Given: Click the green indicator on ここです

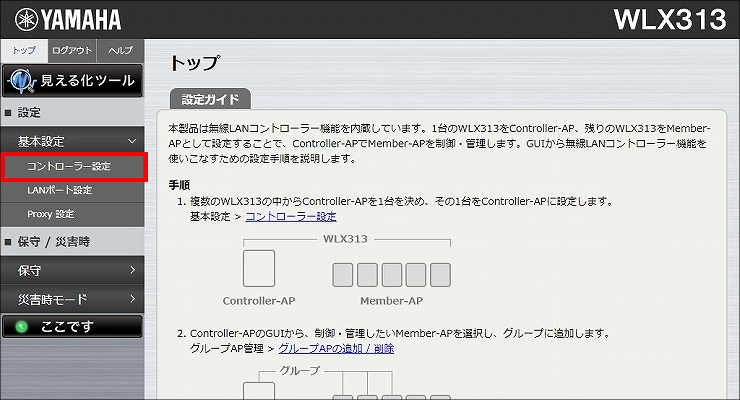Looking at the screenshot, I should [21, 327].
